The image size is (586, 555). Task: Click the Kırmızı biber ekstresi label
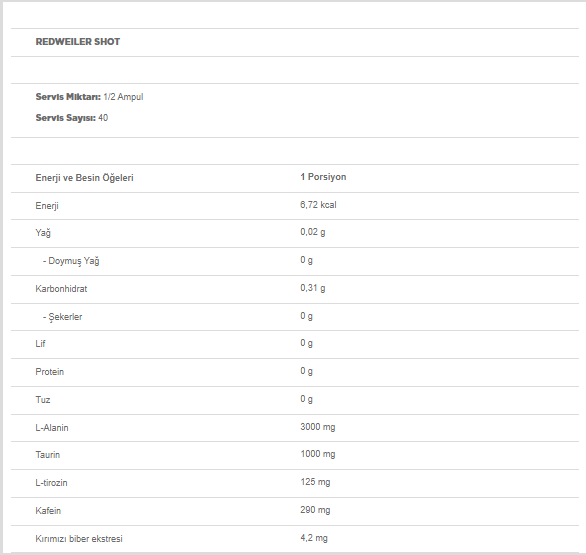point(79,539)
